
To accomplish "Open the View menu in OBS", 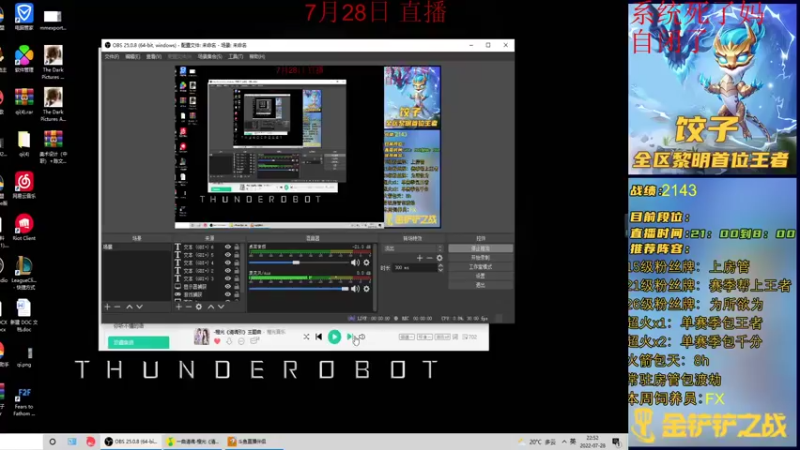I will 154,57.
